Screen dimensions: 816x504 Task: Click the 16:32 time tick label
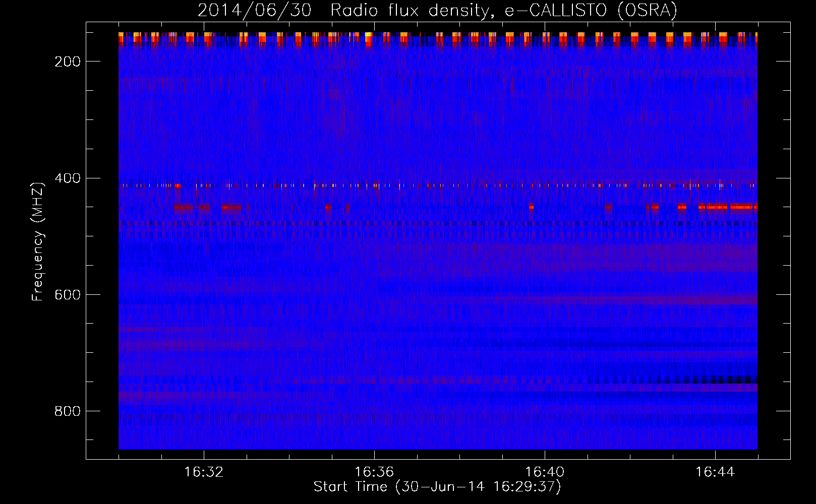pyautogui.click(x=204, y=472)
